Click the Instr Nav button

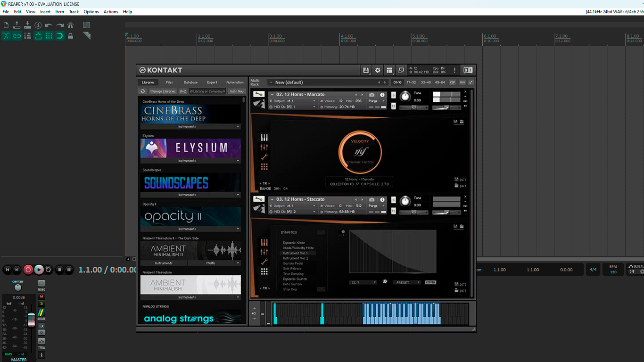click(237, 91)
